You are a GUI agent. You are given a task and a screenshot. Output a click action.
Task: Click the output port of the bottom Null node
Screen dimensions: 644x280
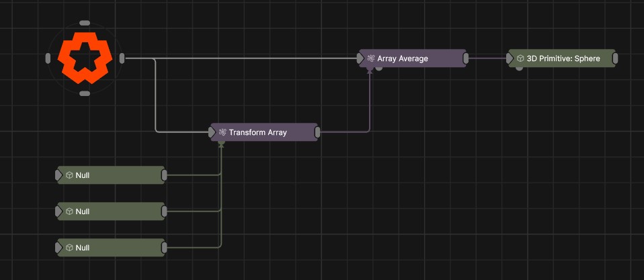[165, 248]
